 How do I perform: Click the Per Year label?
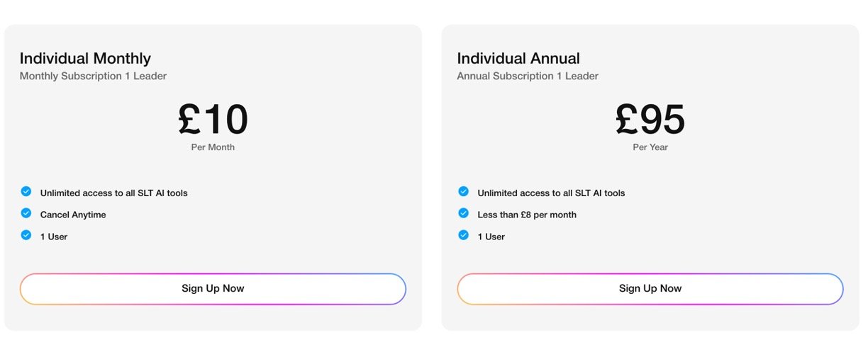pyautogui.click(x=650, y=147)
